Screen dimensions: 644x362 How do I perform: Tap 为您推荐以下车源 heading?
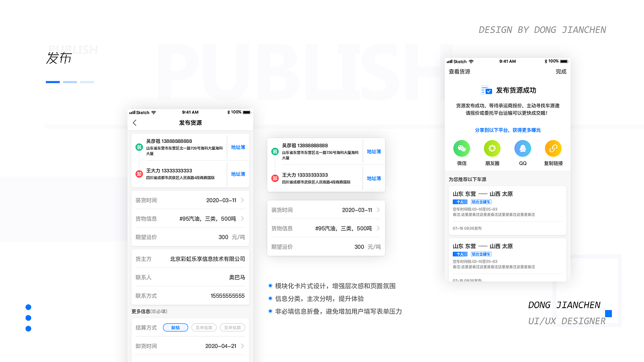click(x=467, y=179)
